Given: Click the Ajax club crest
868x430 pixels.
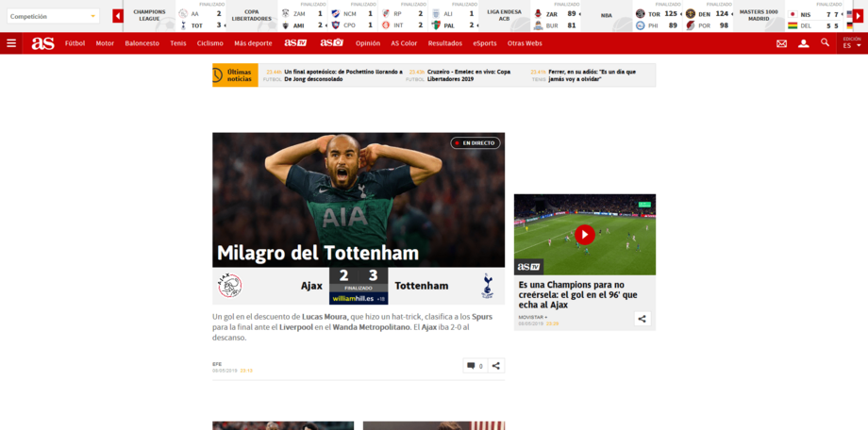Looking at the screenshot, I should point(229,286).
